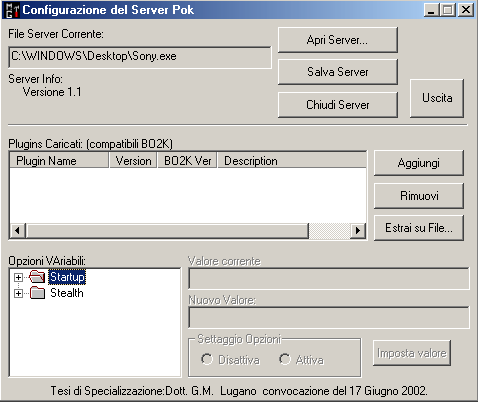478x403 pixels.
Task: Add a plugin with the Aggiungi button
Action: click(x=419, y=163)
